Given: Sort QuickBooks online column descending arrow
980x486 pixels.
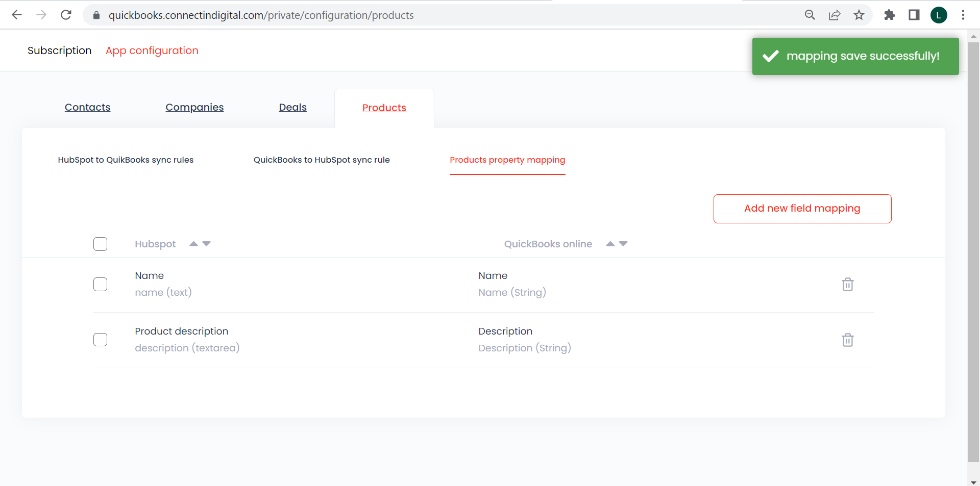Looking at the screenshot, I should [x=623, y=244].
